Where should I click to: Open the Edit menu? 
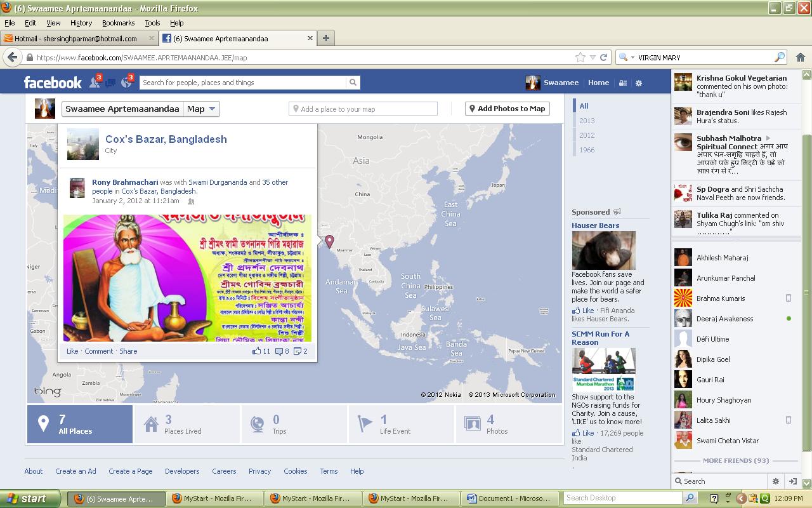click(x=30, y=23)
